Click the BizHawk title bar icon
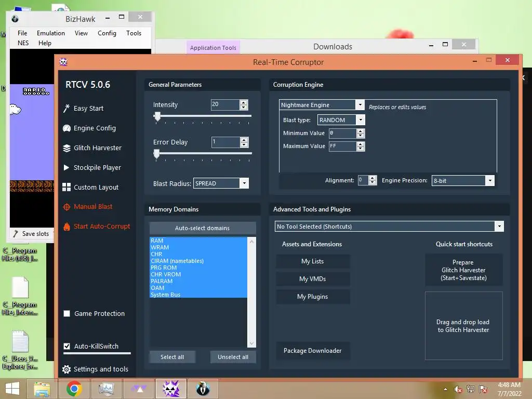This screenshot has width=532, height=399. (15, 19)
